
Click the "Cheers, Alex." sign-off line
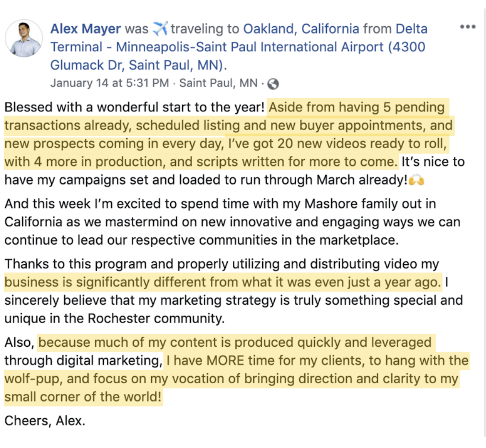tap(45, 421)
